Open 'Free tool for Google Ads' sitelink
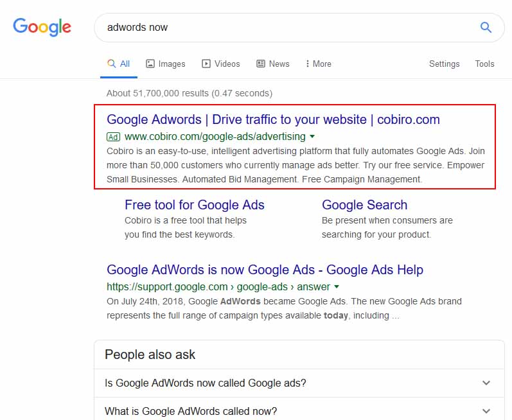This screenshot has height=420, width=512. coord(195,205)
